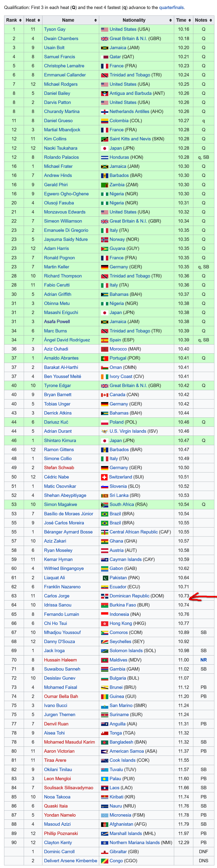Click the Norway flag icon
The width and height of the screenshot is (217, 868).
(x=105, y=239)
